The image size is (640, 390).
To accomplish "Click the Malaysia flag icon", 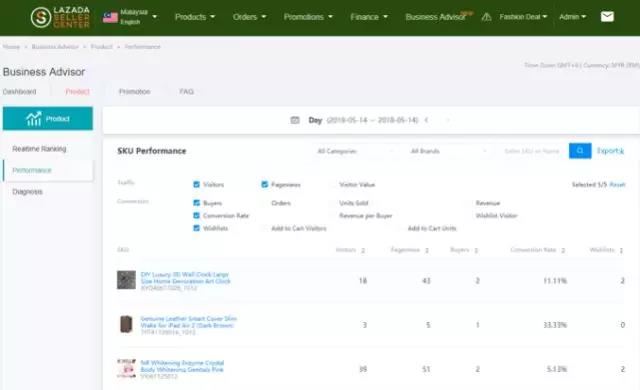I will pos(110,17).
